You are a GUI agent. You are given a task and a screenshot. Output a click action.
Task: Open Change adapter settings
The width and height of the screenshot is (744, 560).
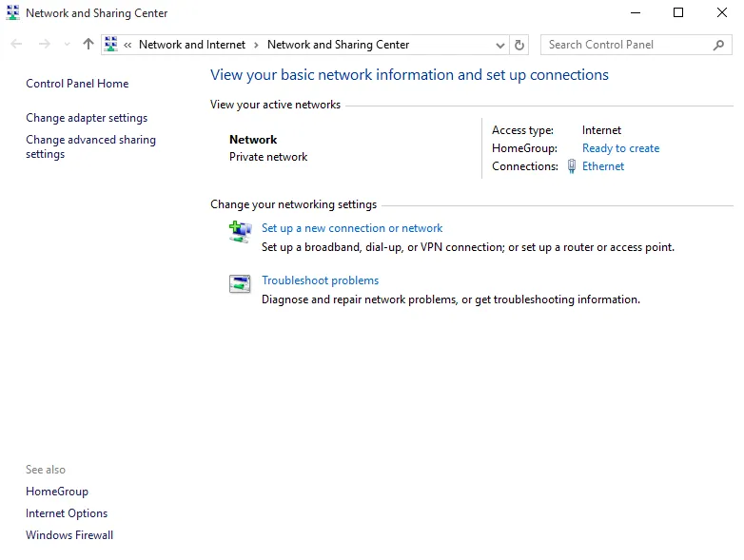point(87,118)
